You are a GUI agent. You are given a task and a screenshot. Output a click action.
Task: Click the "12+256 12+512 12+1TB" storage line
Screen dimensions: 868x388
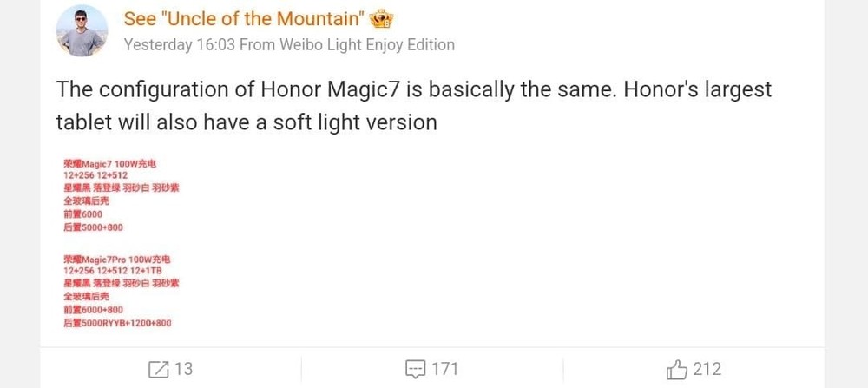(x=113, y=271)
